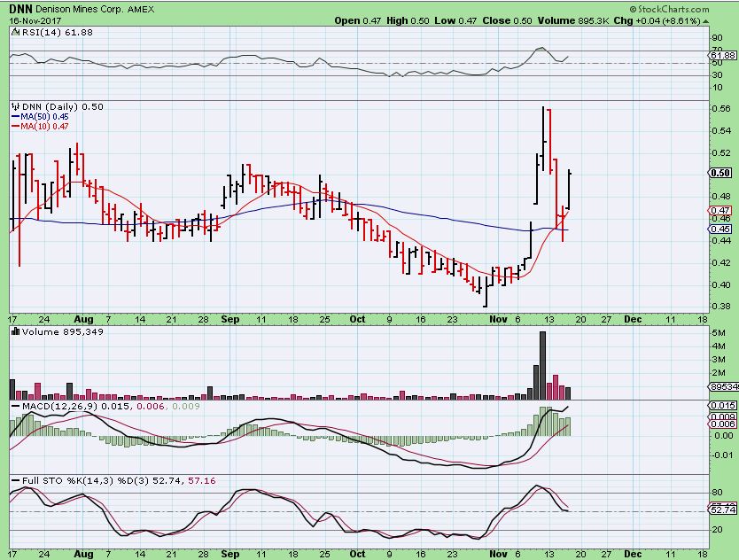Select the 0.50 current price label
739x560 pixels.
720,174
